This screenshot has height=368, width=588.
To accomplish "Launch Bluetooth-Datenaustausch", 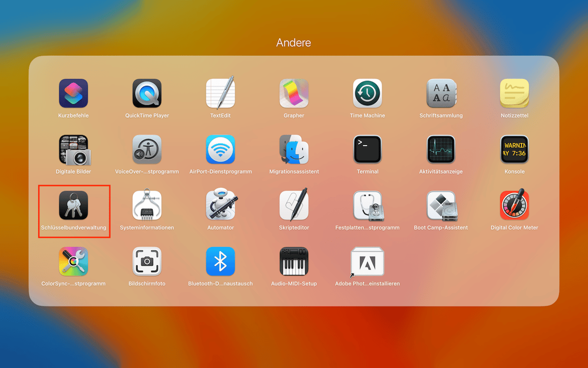I will 220,262.
